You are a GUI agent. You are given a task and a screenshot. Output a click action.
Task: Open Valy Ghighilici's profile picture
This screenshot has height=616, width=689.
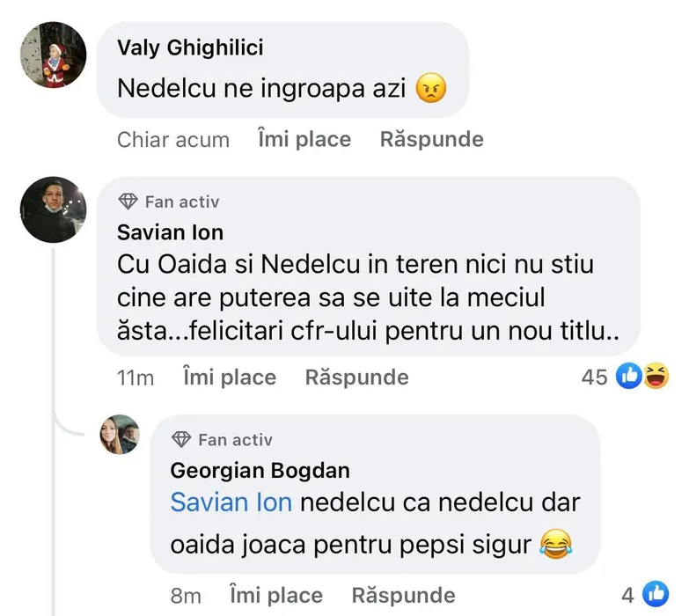53,55
